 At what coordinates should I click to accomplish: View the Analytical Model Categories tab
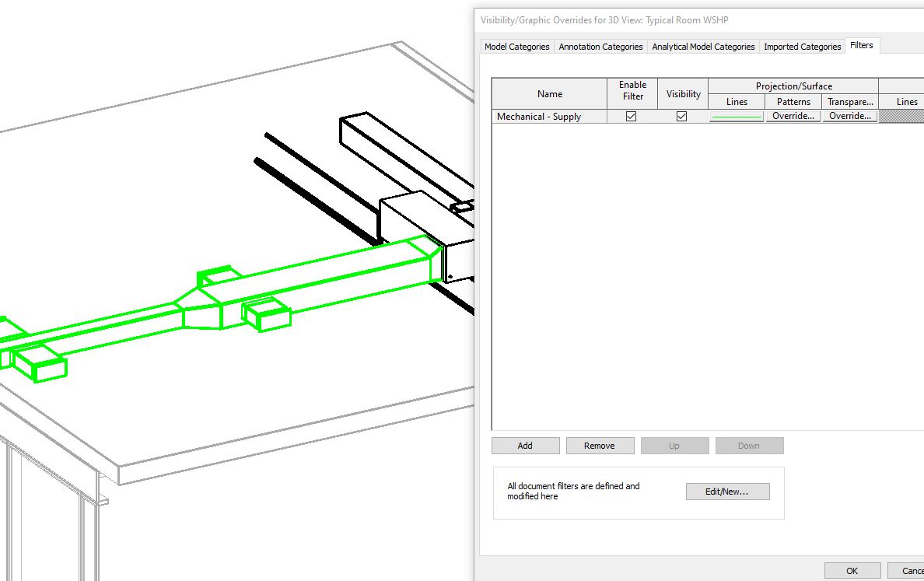coord(702,47)
